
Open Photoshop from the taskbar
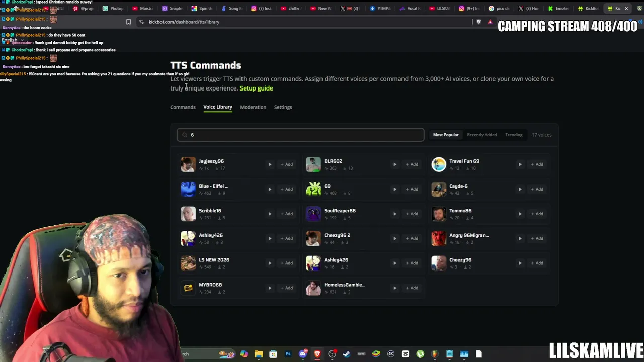[x=288, y=354]
